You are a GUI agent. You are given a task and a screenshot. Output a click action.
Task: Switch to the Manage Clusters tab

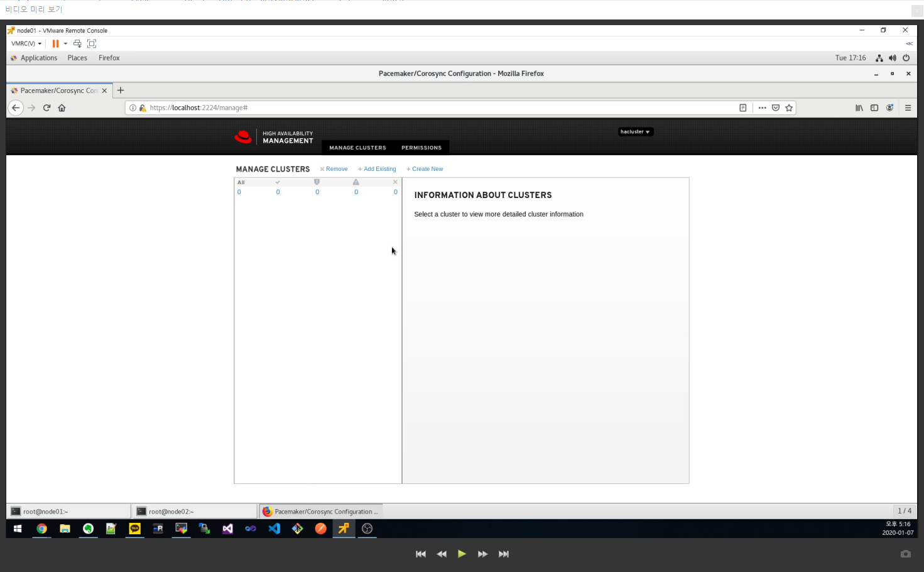click(357, 148)
